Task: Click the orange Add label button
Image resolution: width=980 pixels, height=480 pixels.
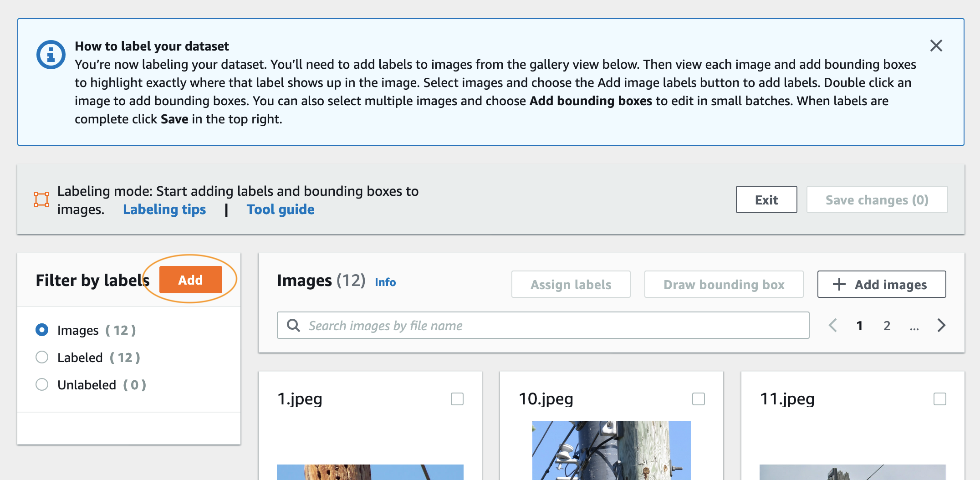Action: [x=191, y=280]
